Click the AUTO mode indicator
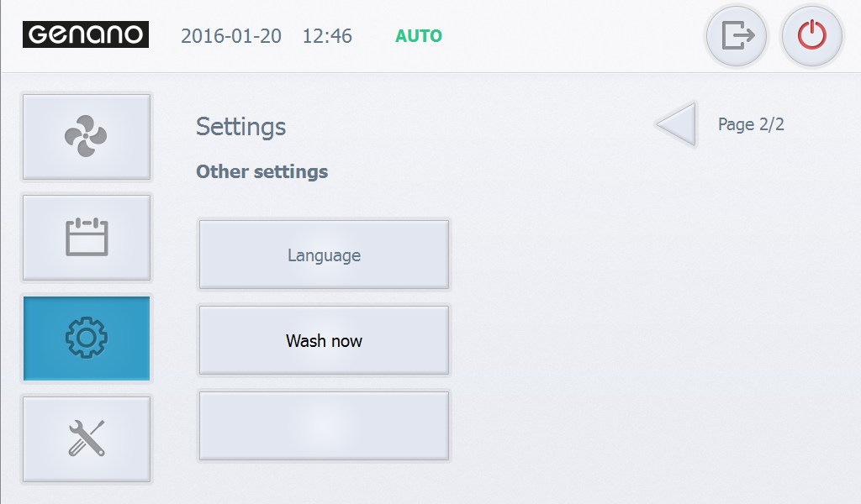861x504 pixels. tap(419, 36)
